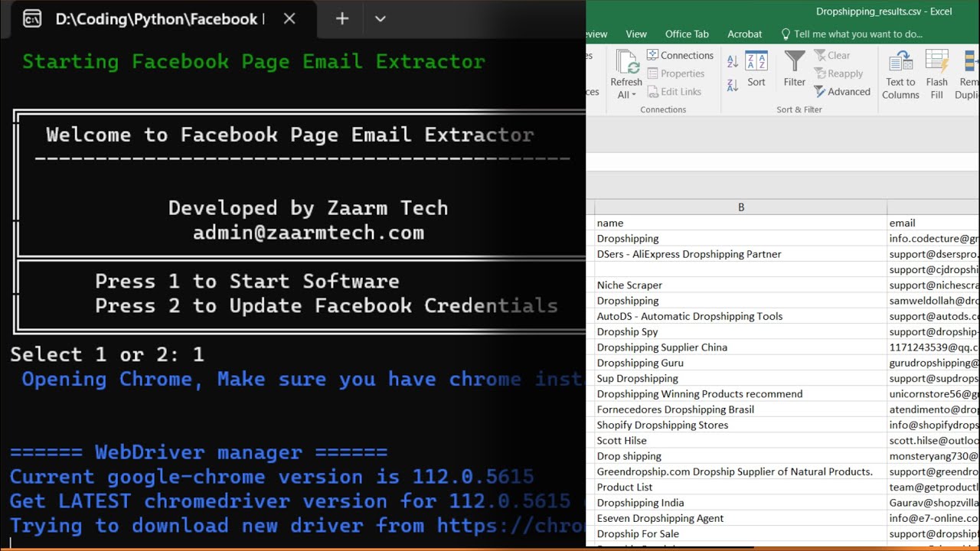Select cell 'Eseven Dropshipping Agent'
The image size is (980, 551).
(740, 518)
